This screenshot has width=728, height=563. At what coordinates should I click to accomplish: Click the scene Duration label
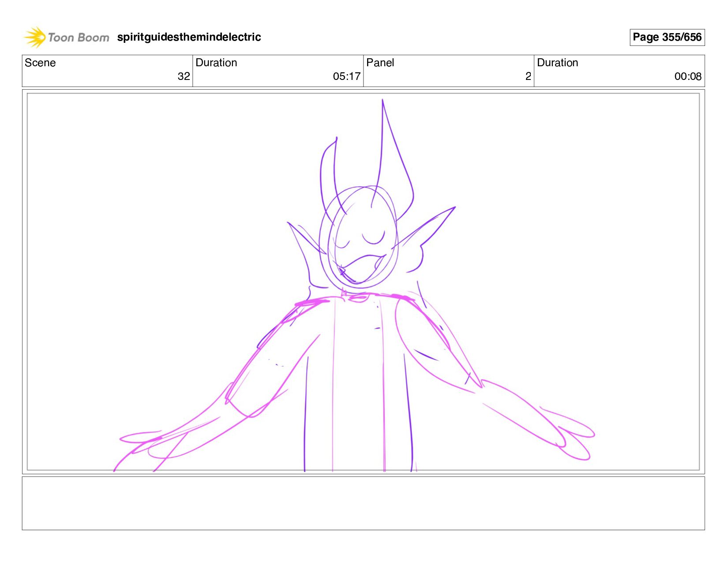click(216, 63)
